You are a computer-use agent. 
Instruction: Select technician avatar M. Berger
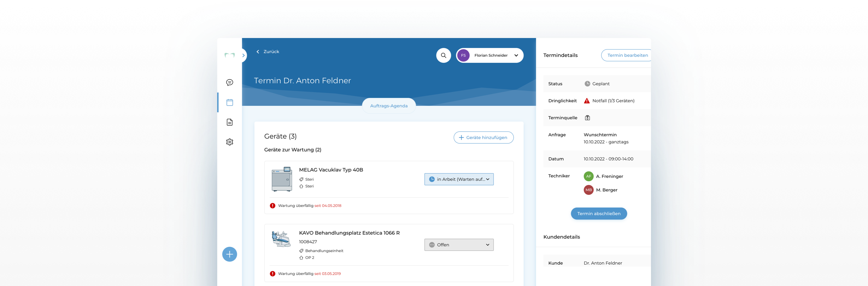588,190
